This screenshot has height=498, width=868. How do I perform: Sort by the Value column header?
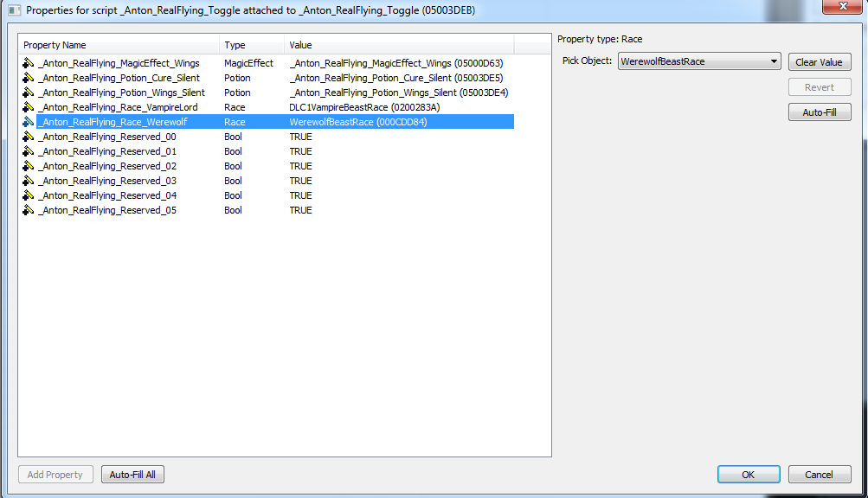coord(399,45)
